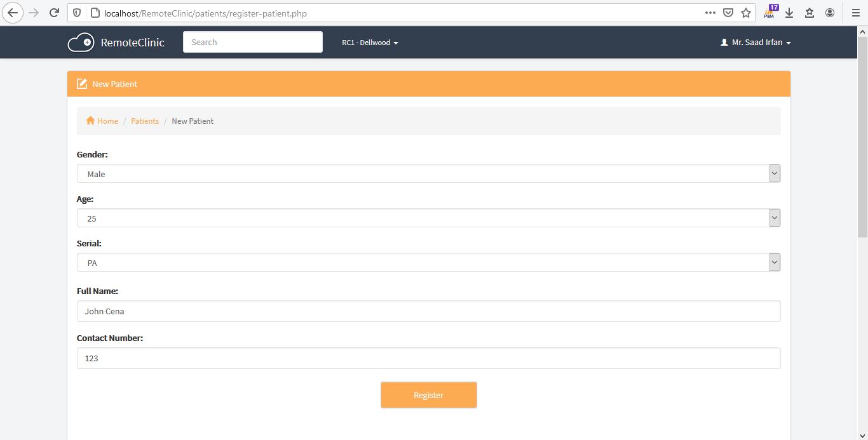The width and height of the screenshot is (868, 440).
Task: Click the Serial: field label
Action: (89, 243)
